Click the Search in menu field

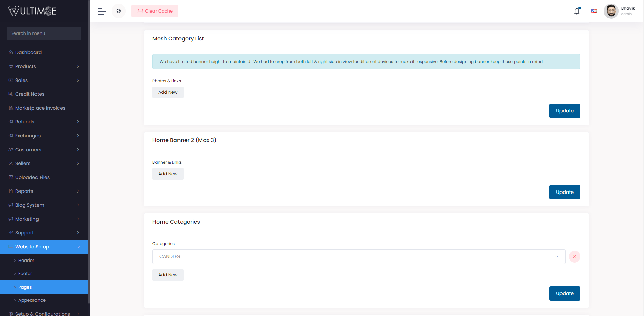click(x=44, y=33)
